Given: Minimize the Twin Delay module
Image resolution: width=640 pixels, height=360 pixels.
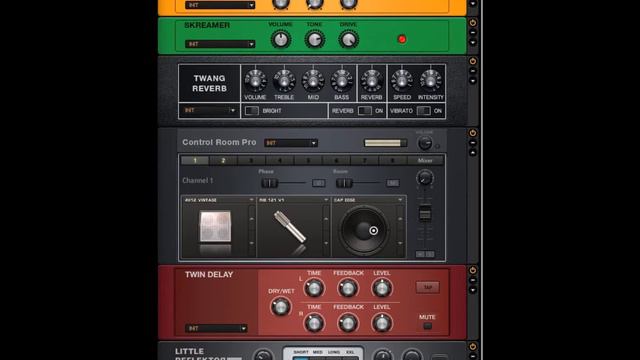Looking at the screenshot, I should (x=473, y=280).
